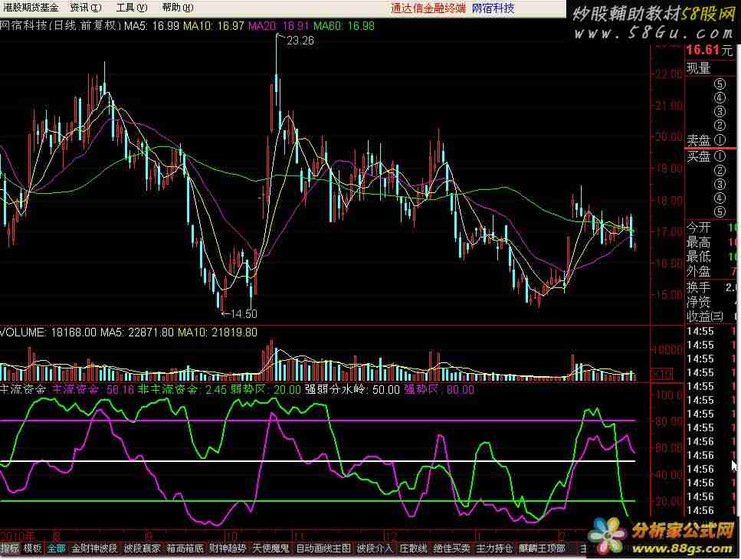This screenshot has height=560, width=741.
Task: Click the blue 网宿科技 stock name in title bar
Action: [493, 8]
